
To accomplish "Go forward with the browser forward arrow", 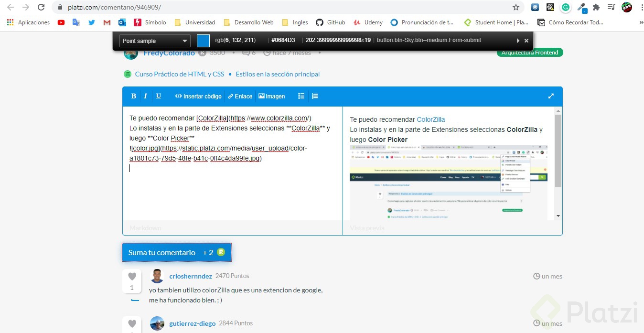I will point(26,7).
